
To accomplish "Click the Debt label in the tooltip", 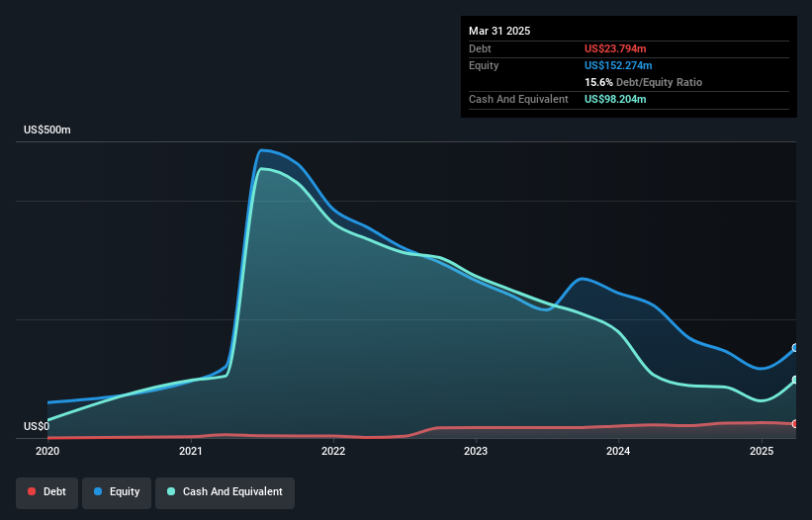I will [x=480, y=48].
